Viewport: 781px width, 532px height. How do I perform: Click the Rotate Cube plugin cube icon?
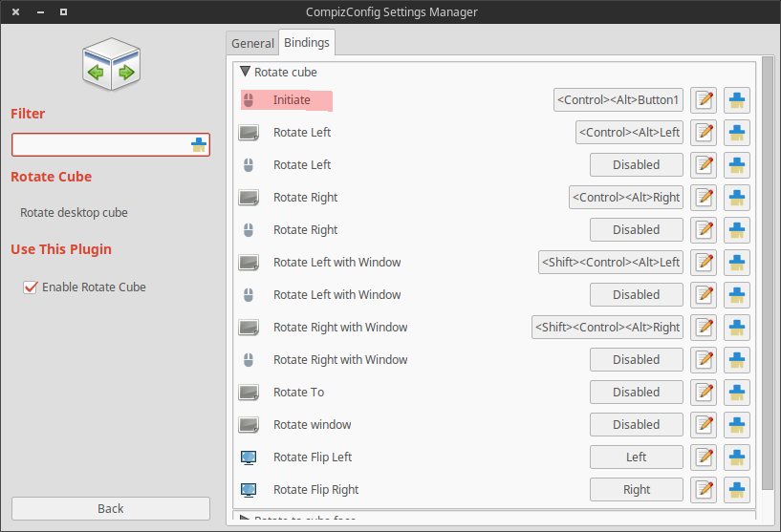[111, 64]
